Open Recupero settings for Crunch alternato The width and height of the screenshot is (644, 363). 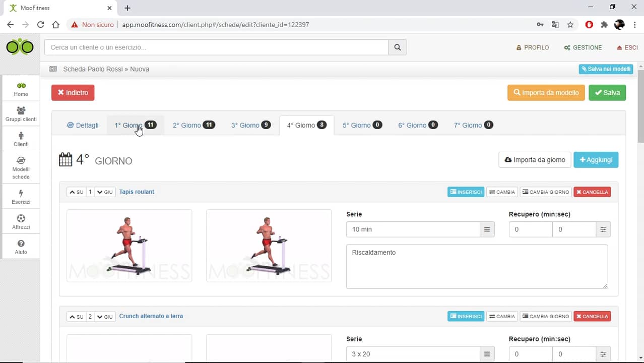(603, 354)
